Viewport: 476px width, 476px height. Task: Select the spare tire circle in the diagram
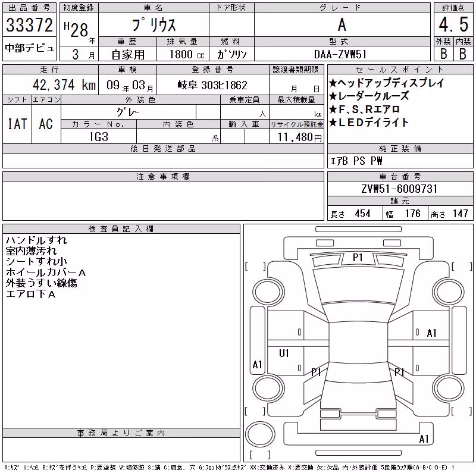(x=260, y=434)
